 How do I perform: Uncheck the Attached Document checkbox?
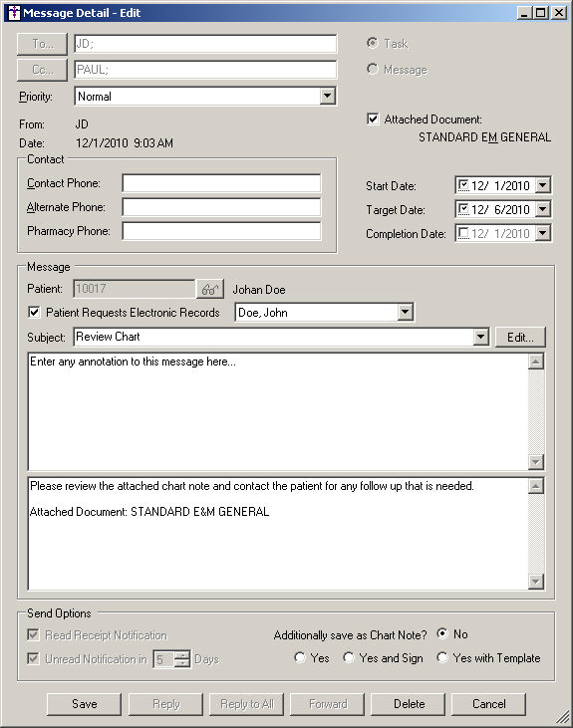373,119
